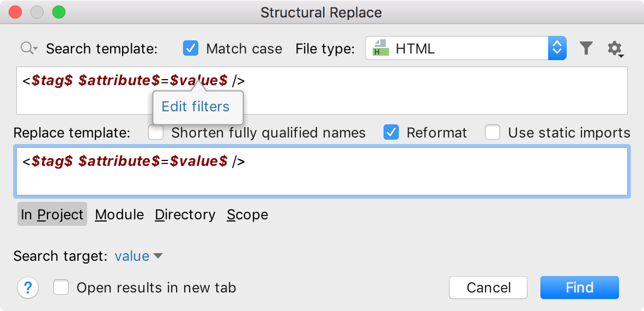The height and width of the screenshot is (311, 644).
Task: Open the settings gear menu
Action: pyautogui.click(x=615, y=49)
